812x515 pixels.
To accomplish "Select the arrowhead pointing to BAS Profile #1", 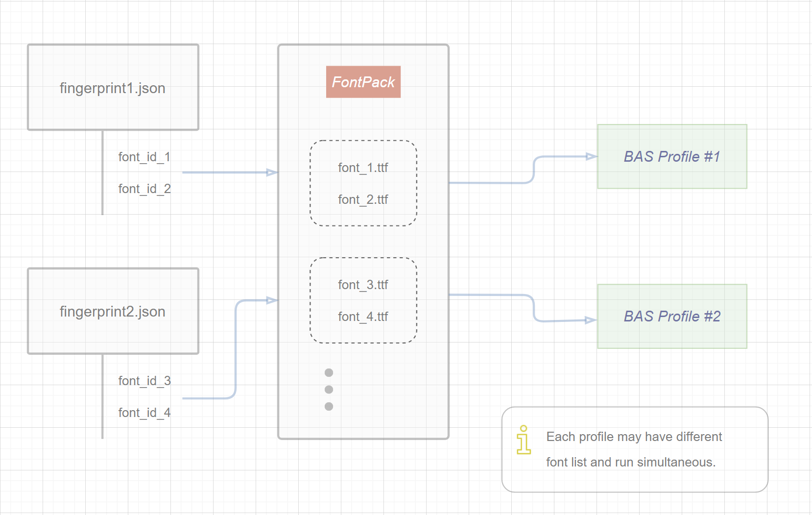I will coord(591,157).
